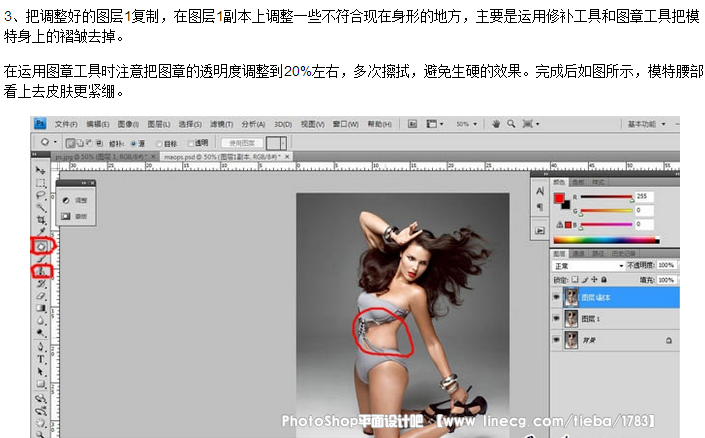Image resolution: width=705 pixels, height=438 pixels.
Task: Select the Patch tool circled in red
Action: pos(41,245)
